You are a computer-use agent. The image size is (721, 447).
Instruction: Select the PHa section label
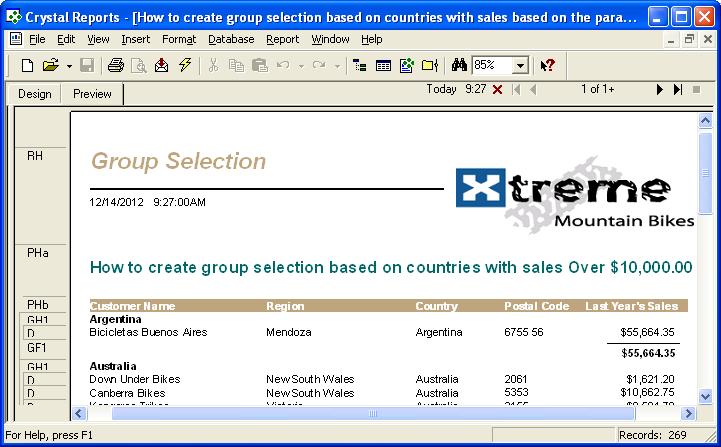tap(38, 253)
